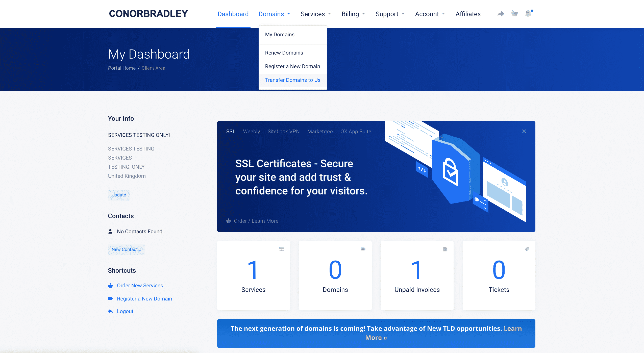Open the Unpaid Invoices count tile
Image resolution: width=644 pixels, height=353 pixels.
pos(417,275)
